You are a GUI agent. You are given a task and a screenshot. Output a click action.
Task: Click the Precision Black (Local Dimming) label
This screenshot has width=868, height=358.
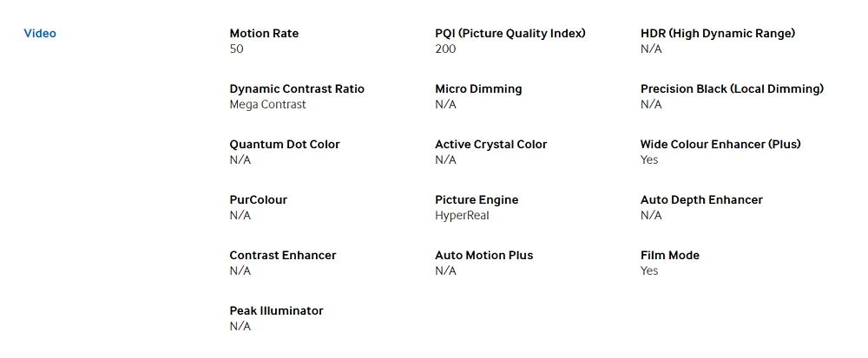(x=732, y=89)
